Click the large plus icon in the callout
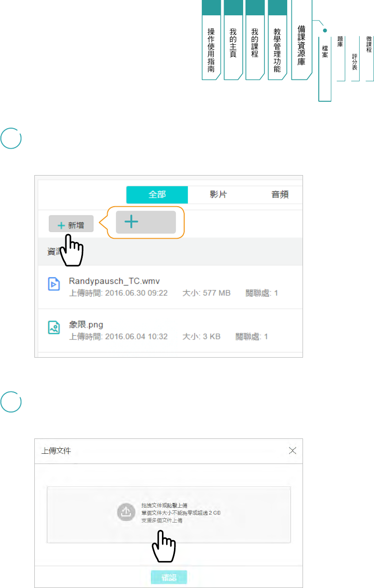This screenshot has height=588, width=374. pyautogui.click(x=132, y=222)
